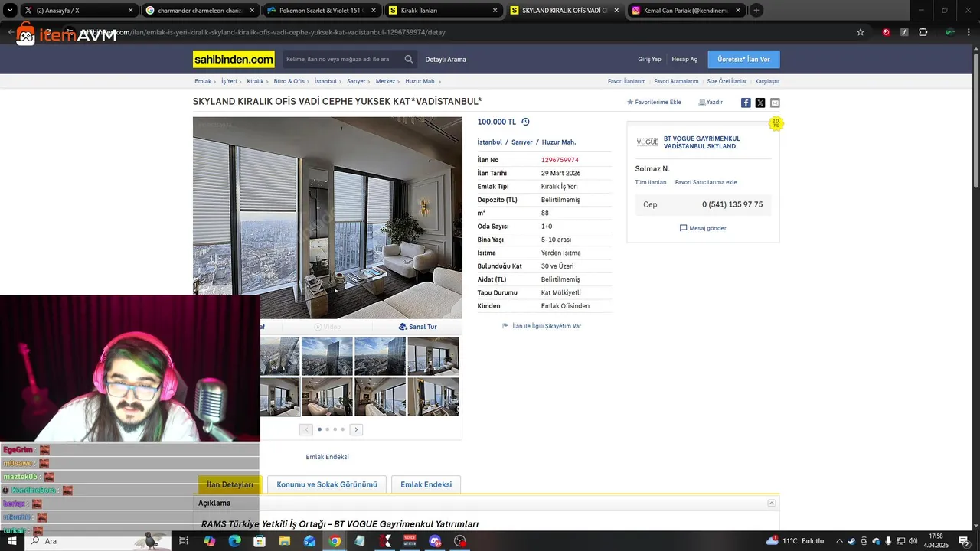Bookmark this page star icon
Viewport: 980px width, 551px height.
tap(861, 32)
